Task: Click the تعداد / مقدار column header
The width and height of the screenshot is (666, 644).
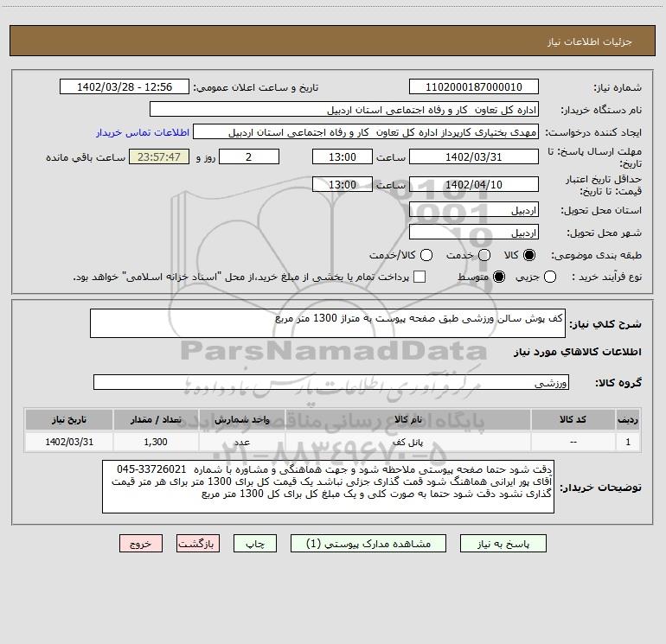Action: coord(156,420)
